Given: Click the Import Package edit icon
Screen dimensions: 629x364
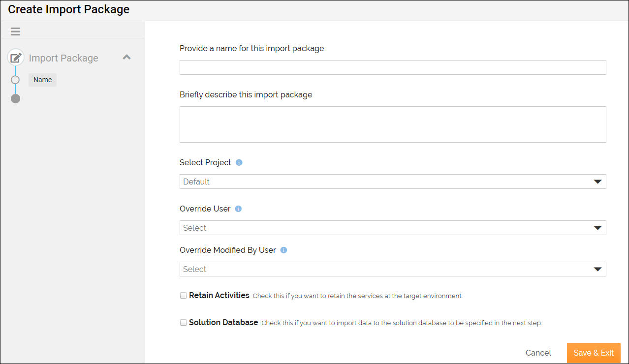Looking at the screenshot, I should (x=16, y=58).
